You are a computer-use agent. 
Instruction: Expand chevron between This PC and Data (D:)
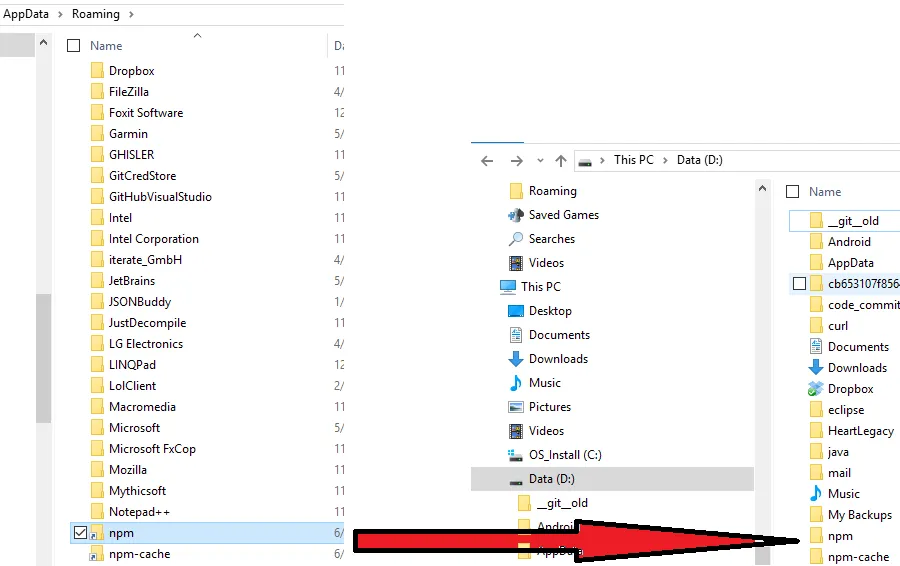tap(665, 160)
